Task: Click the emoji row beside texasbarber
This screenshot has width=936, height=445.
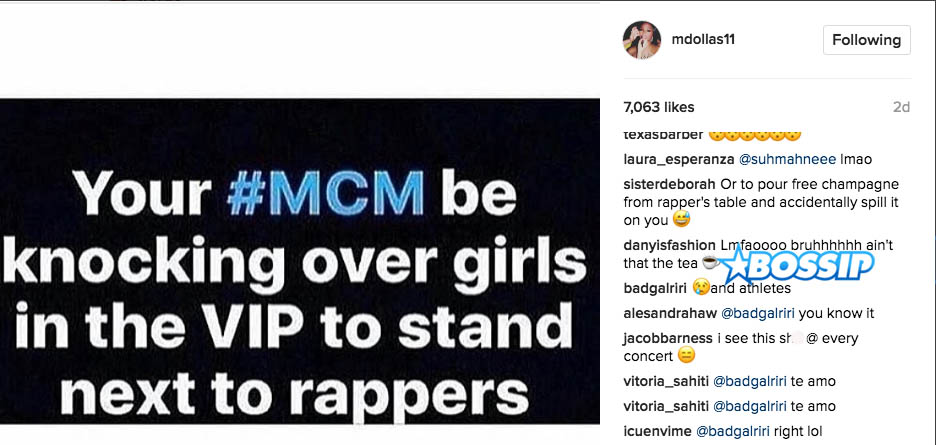Action: click(x=755, y=134)
